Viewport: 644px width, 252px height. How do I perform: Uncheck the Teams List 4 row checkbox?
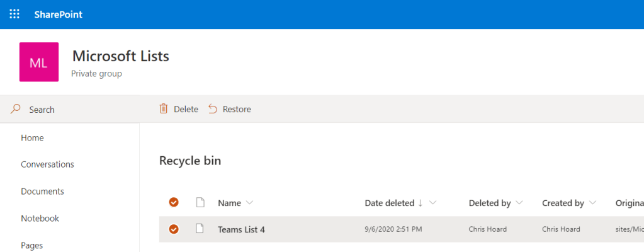click(174, 229)
